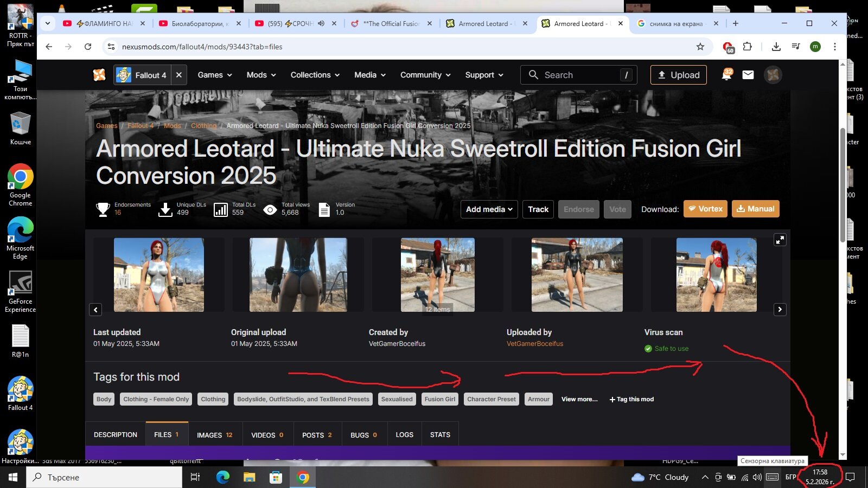Open the notifications bell icon
The width and height of the screenshot is (868, 488).
click(x=726, y=75)
